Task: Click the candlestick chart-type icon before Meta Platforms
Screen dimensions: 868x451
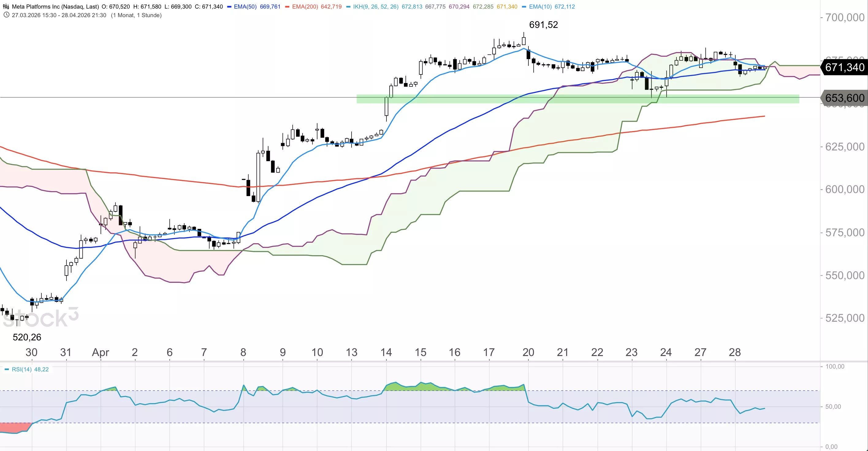Action: click(x=6, y=6)
